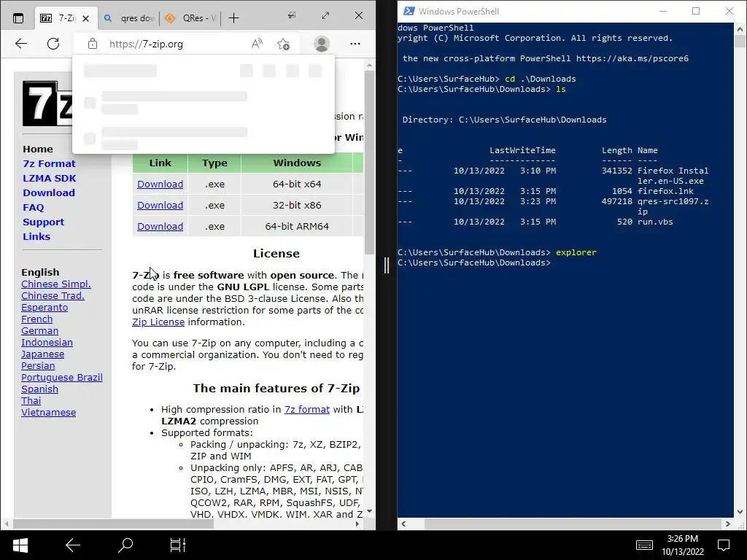The height and width of the screenshot is (560, 747).
Task: Click the browser back arrow
Action: 21,44
